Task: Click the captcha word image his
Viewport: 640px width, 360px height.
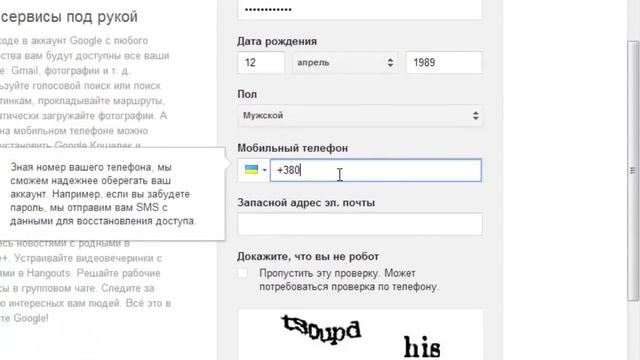Action: coord(422,347)
